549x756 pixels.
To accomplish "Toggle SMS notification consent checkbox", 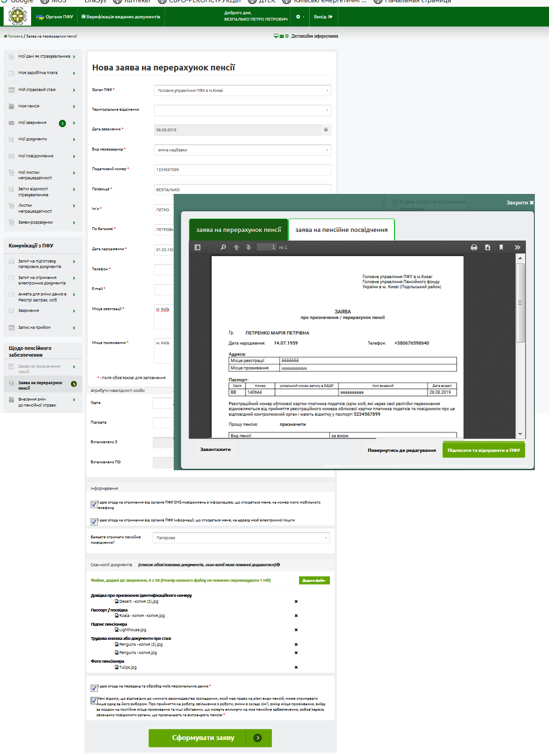I will [94, 504].
